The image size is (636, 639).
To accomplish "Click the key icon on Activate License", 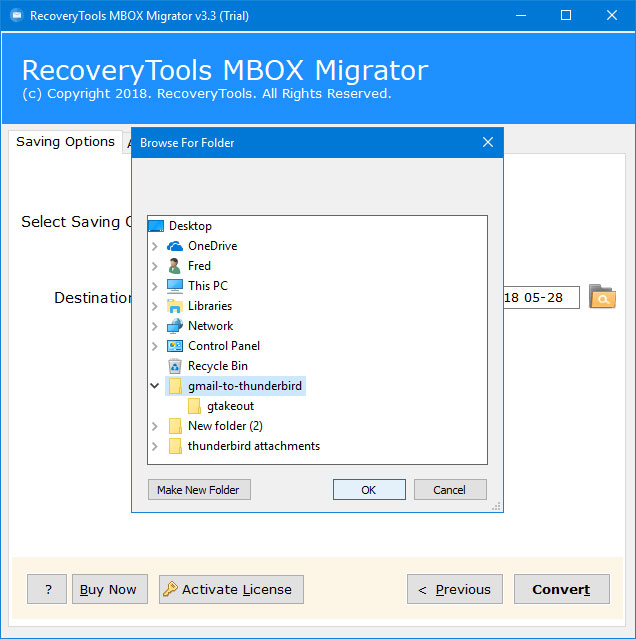I will [x=170, y=589].
